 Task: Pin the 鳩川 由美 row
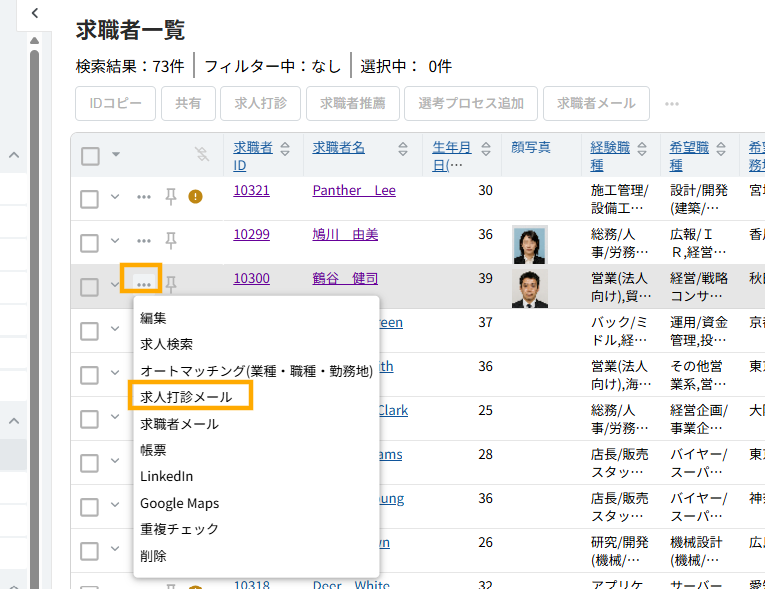[x=170, y=241]
